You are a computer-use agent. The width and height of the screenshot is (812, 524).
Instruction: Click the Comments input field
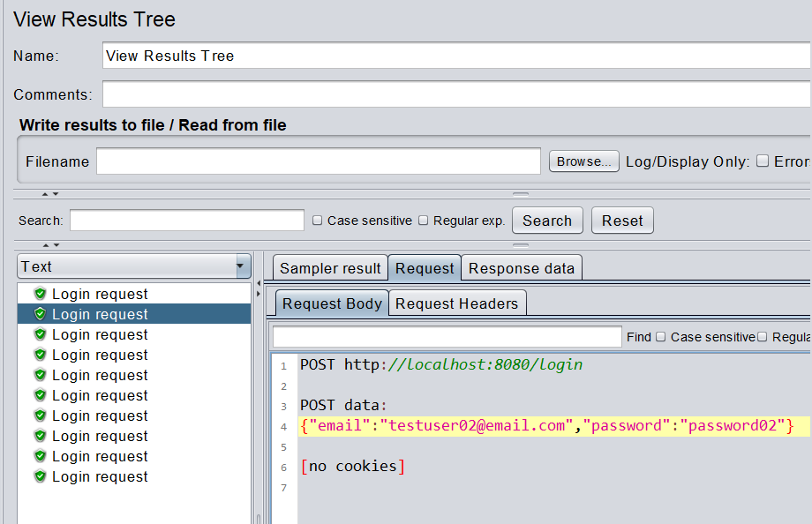tap(456, 94)
